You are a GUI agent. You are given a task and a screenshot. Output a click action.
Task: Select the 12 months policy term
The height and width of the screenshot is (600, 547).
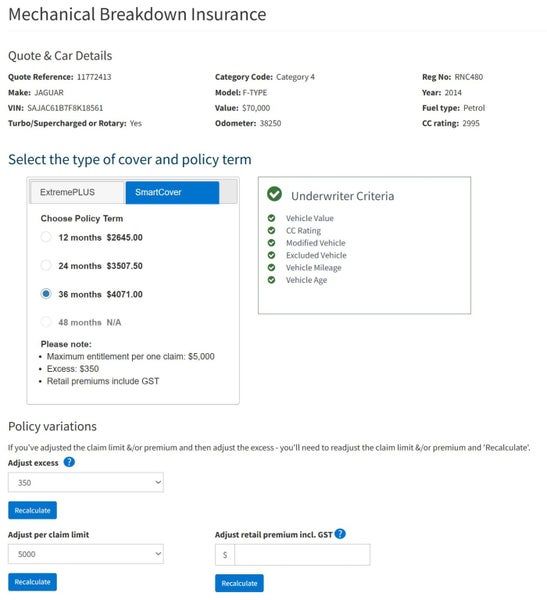[x=46, y=237]
